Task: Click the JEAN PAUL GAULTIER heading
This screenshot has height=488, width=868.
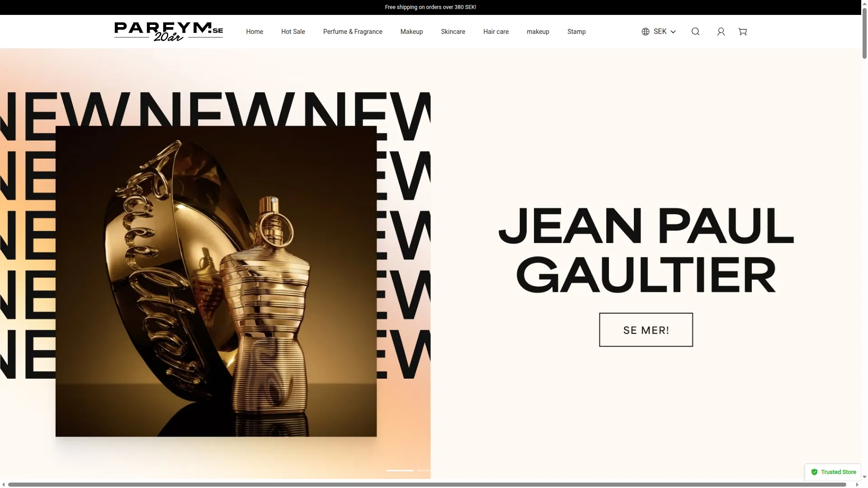Action: tap(646, 249)
